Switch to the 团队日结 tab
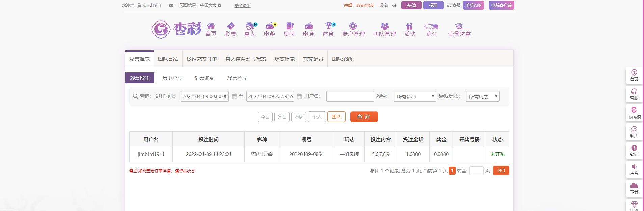The image size is (644, 211). (168, 59)
